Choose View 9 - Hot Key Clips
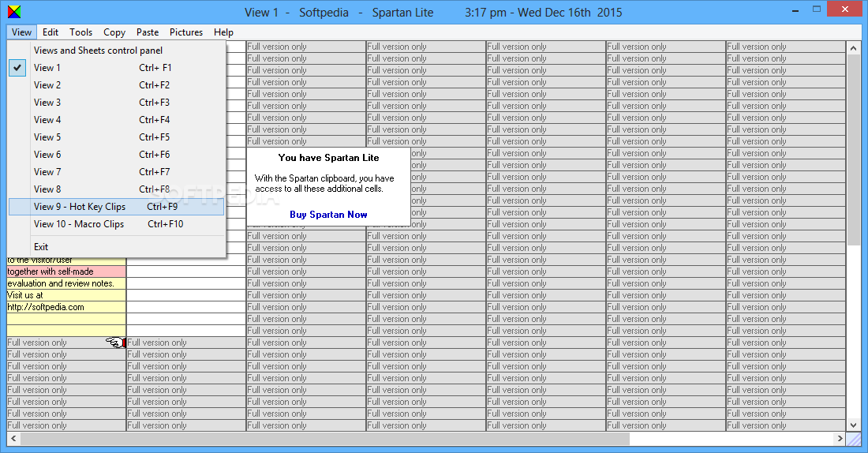Screen dimensions: 868x453 pyautogui.click(x=116, y=207)
